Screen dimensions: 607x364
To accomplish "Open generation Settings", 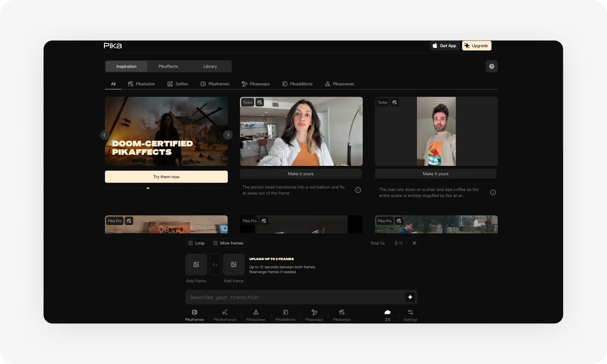I will [x=410, y=315].
